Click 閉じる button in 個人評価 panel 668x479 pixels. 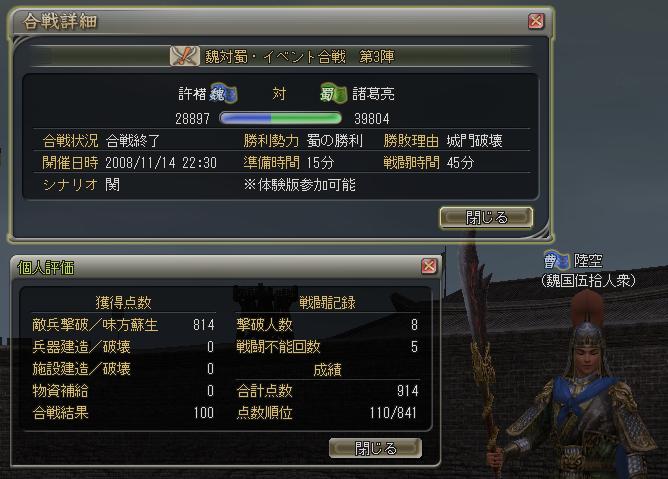(x=375, y=448)
